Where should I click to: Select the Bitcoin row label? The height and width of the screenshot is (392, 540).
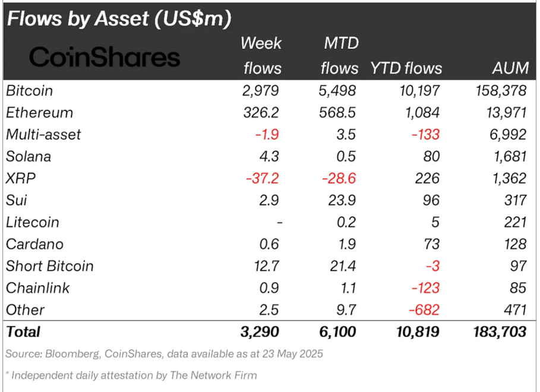(29, 91)
